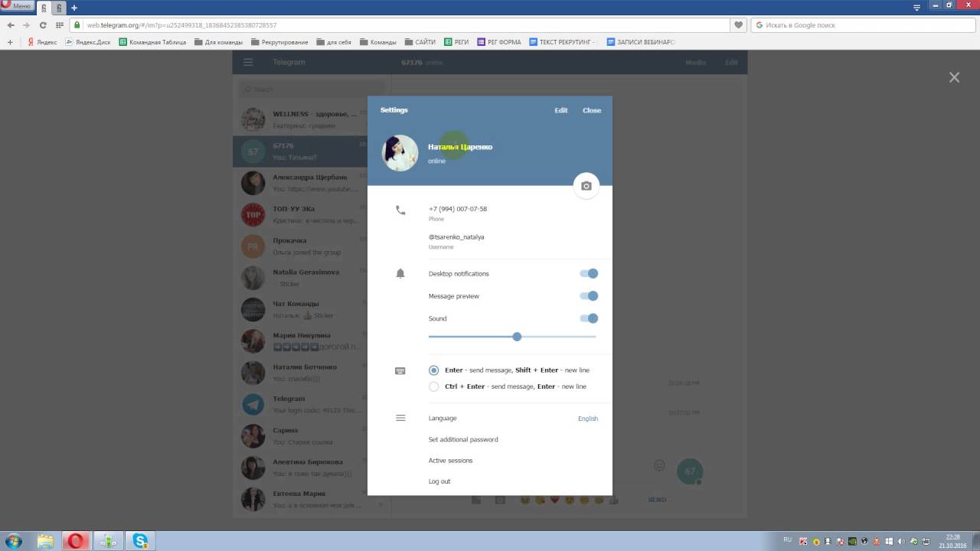Image resolution: width=980 pixels, height=551 pixels.
Task: Open the ЗАПИСИ ВЕБИНАРО bookmark
Action: (x=641, y=42)
